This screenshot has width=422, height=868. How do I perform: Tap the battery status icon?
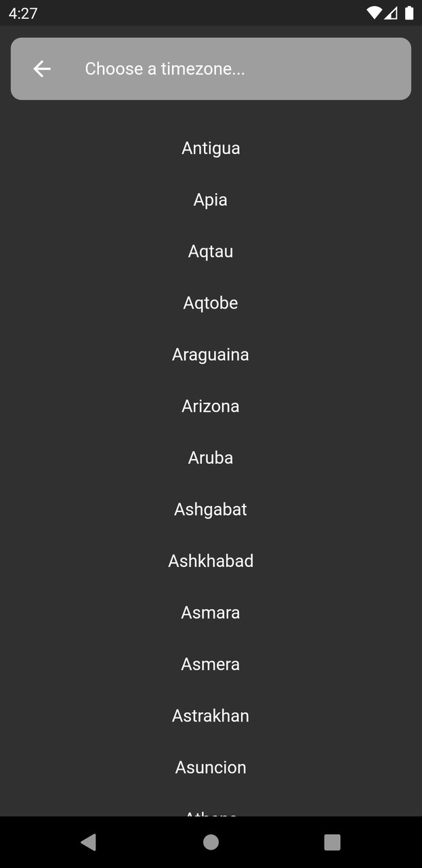pos(409,13)
